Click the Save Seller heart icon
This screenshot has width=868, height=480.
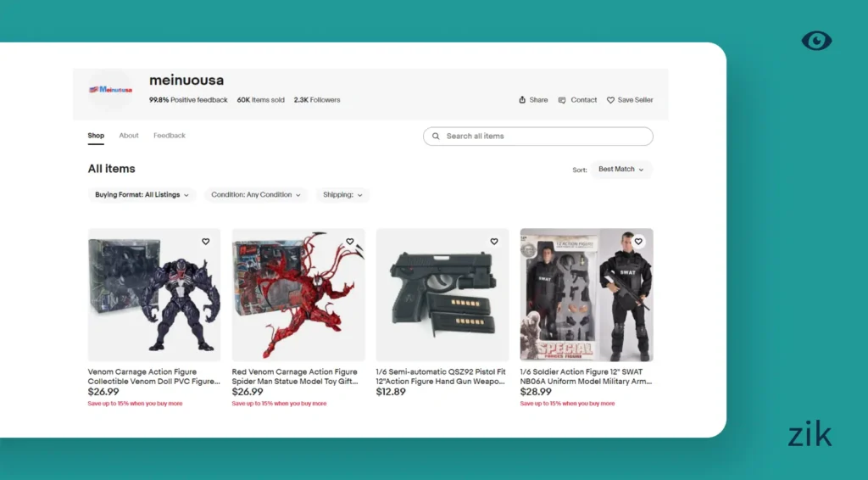coord(610,100)
